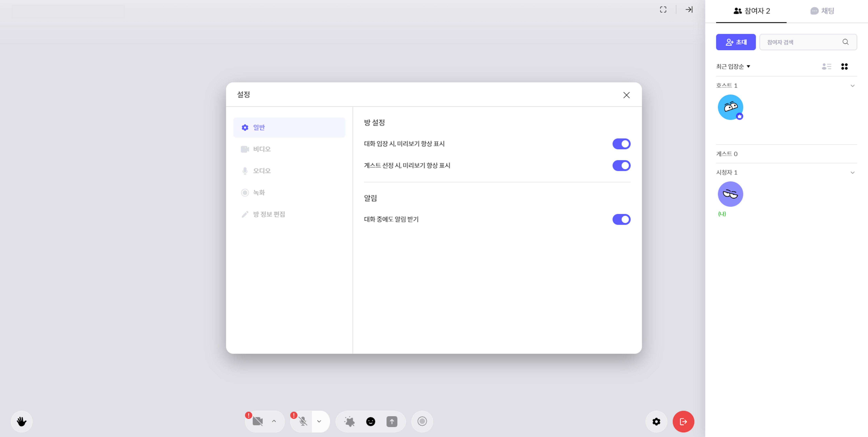The image size is (868, 437).
Task: Click the raise hand icon
Action: click(x=22, y=421)
